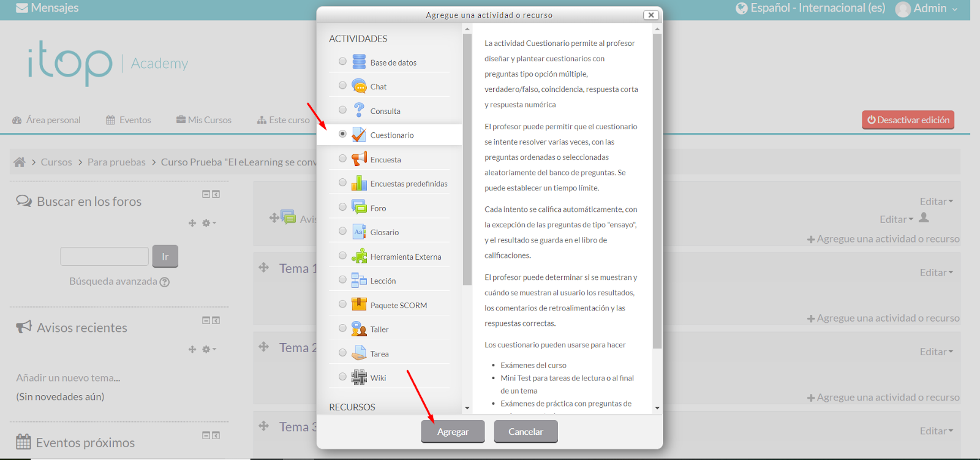
Task: Go to the Eventos menu item
Action: click(x=129, y=120)
